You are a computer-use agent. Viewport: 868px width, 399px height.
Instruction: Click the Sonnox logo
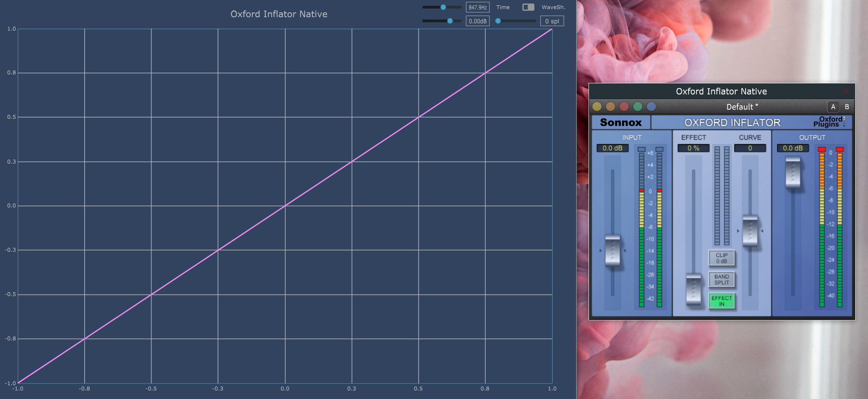click(x=621, y=123)
